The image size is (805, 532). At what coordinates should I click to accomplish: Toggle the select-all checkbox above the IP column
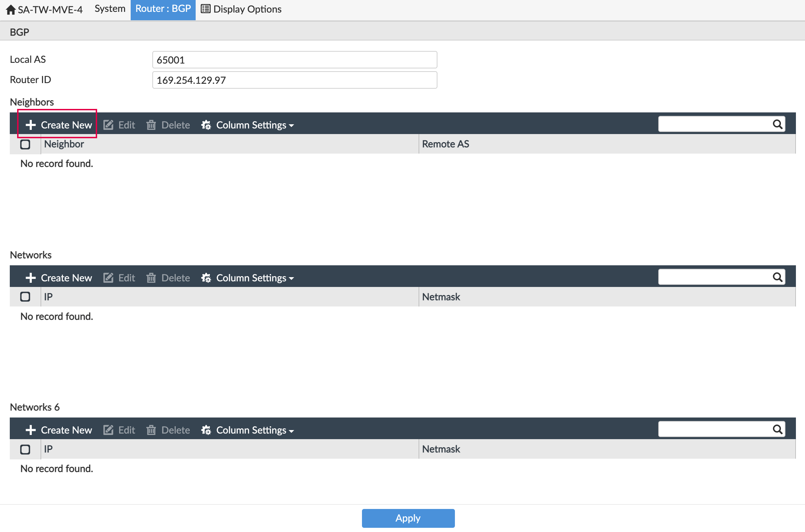[25, 296]
